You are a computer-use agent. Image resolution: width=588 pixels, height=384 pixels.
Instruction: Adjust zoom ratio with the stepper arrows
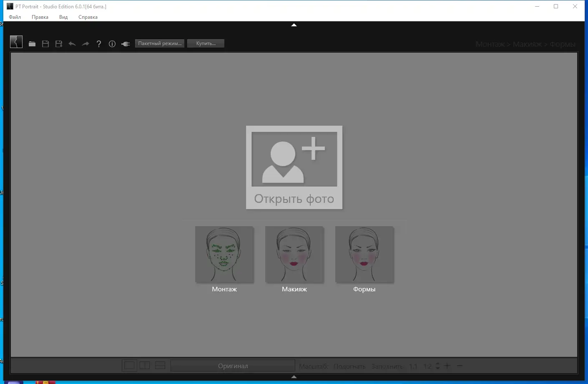[437, 366]
